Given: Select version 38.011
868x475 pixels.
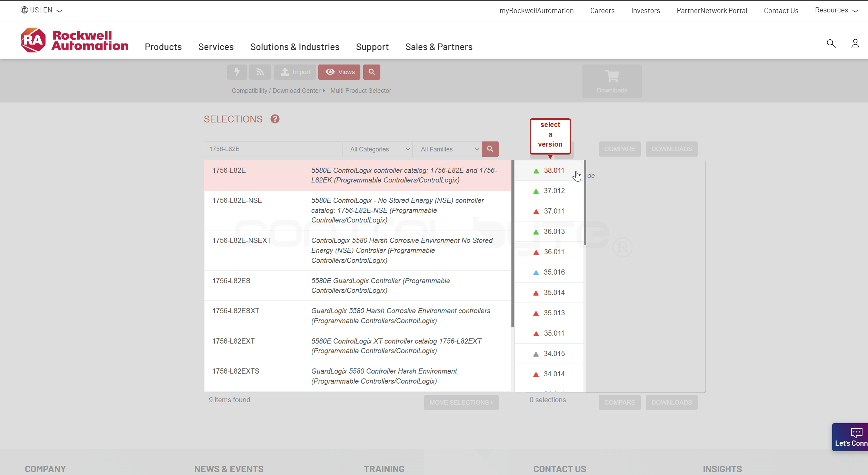Looking at the screenshot, I should point(549,170).
